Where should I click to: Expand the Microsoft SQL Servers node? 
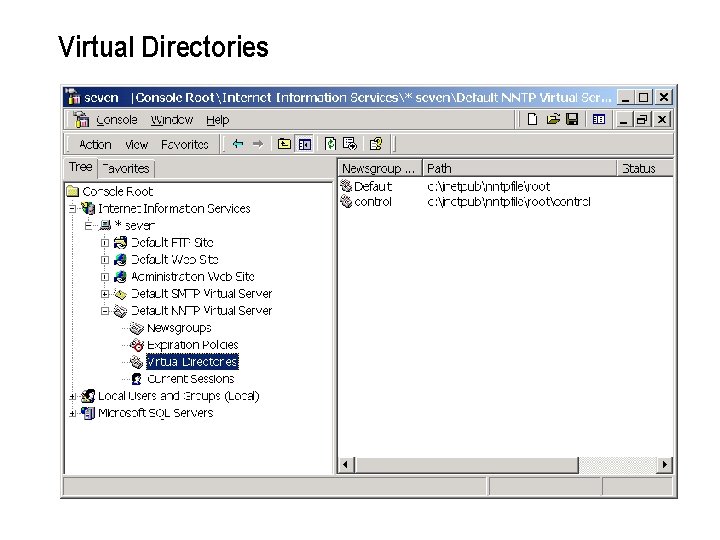pyautogui.click(x=73, y=413)
